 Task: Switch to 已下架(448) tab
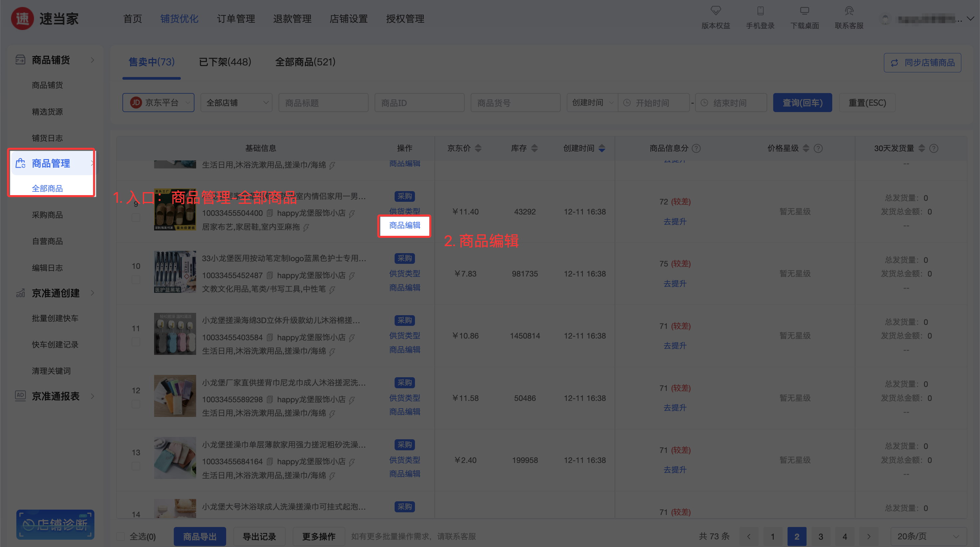225,62
